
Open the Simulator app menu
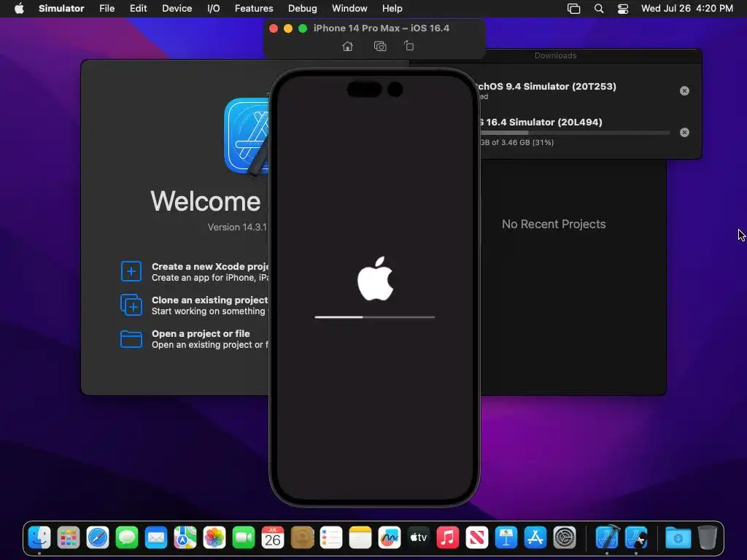[x=61, y=9]
